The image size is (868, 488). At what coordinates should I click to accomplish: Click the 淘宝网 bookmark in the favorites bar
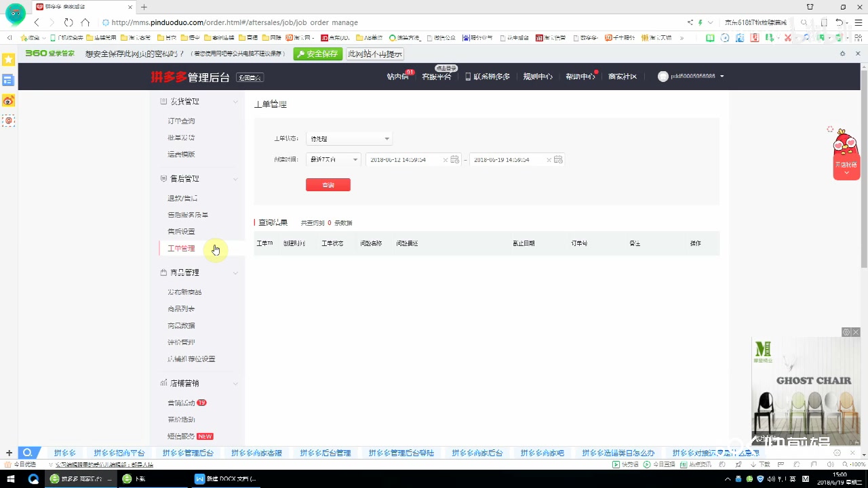pyautogui.click(x=298, y=38)
